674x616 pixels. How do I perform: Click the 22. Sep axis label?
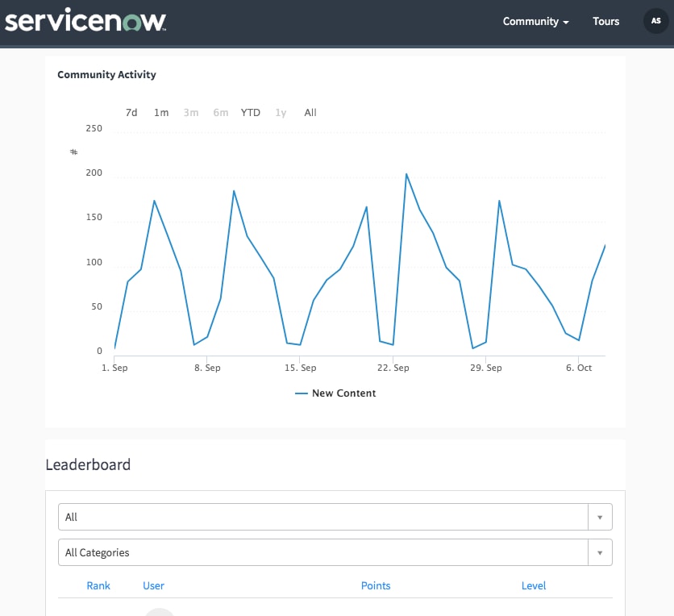point(393,368)
